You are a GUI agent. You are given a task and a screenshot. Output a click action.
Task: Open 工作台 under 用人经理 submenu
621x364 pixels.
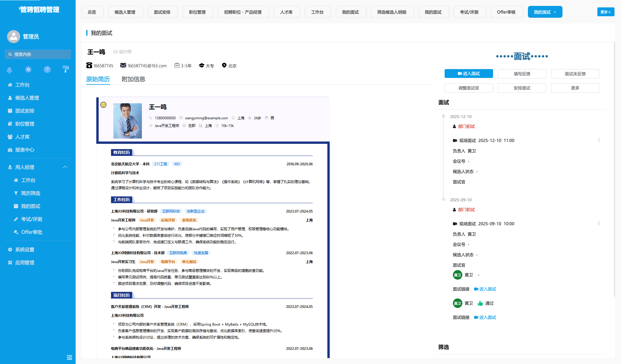pyautogui.click(x=28, y=180)
